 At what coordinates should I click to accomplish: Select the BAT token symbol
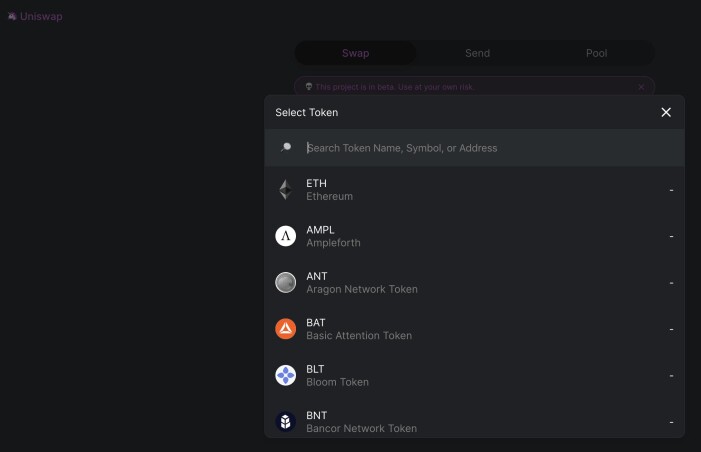tap(316, 323)
